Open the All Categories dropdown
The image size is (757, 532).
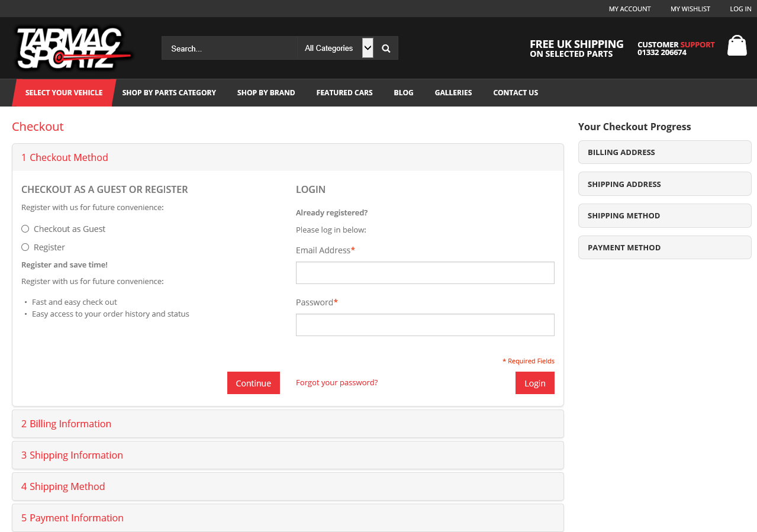pos(335,49)
